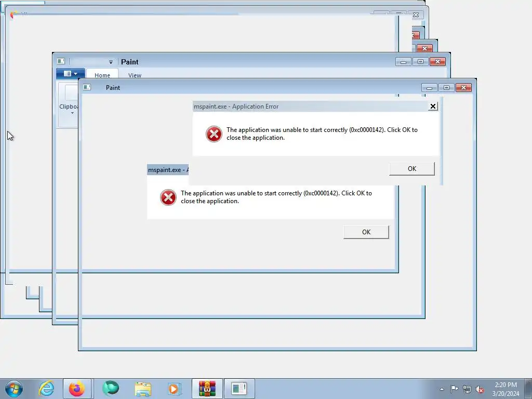Open the teal globe app in the taskbar
The width and height of the screenshot is (532, 399).
click(x=111, y=389)
